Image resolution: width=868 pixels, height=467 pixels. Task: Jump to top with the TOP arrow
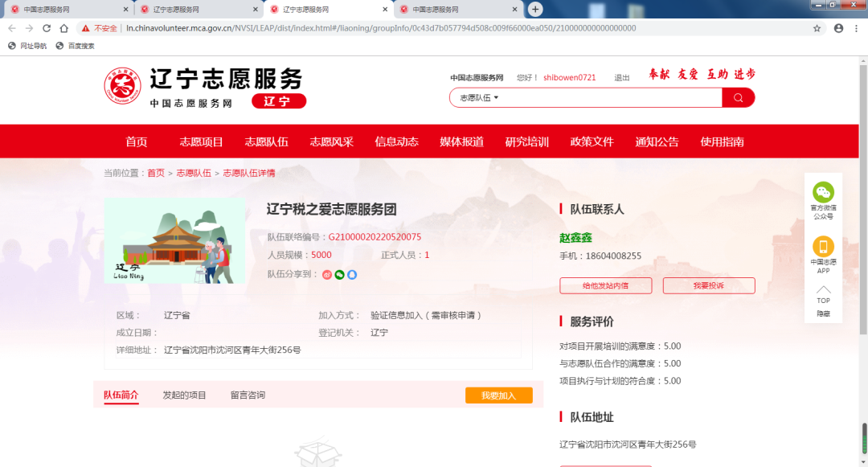tap(823, 294)
